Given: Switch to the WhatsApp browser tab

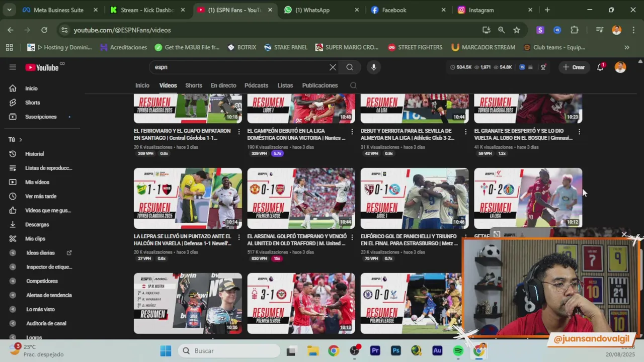Looking at the screenshot, I should (322, 10).
